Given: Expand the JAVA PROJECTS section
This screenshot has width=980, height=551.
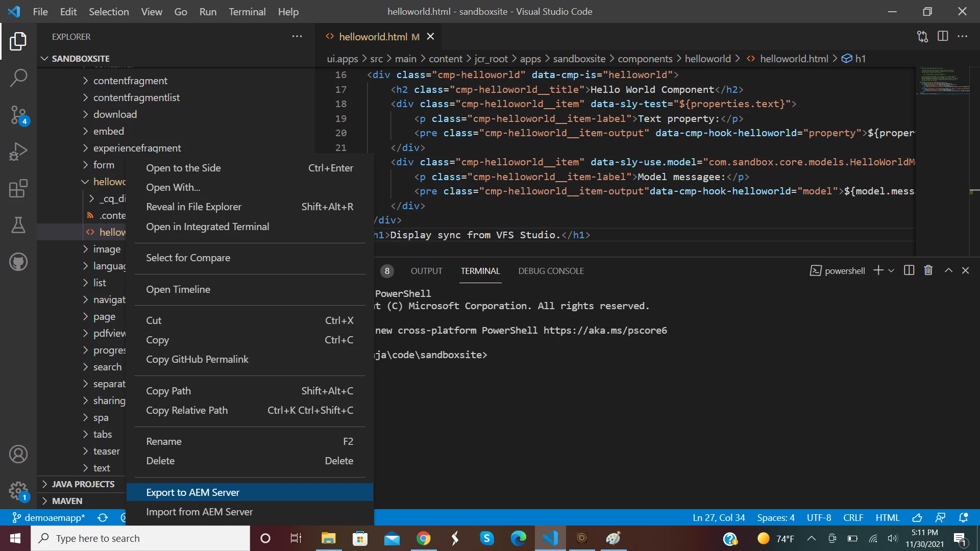Looking at the screenshot, I should tap(83, 484).
